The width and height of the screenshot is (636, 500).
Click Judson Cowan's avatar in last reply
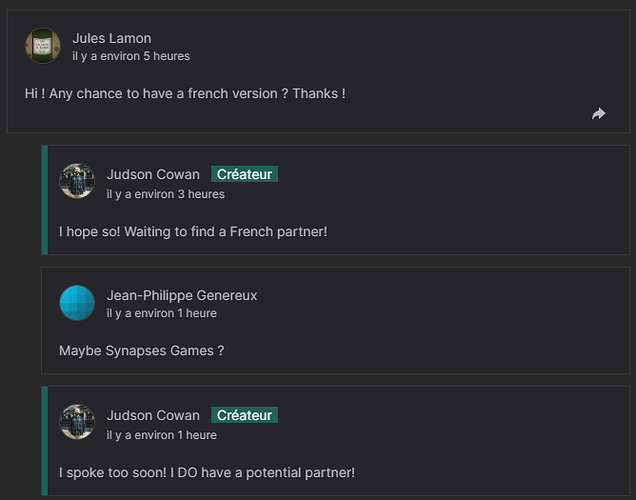tap(77, 422)
